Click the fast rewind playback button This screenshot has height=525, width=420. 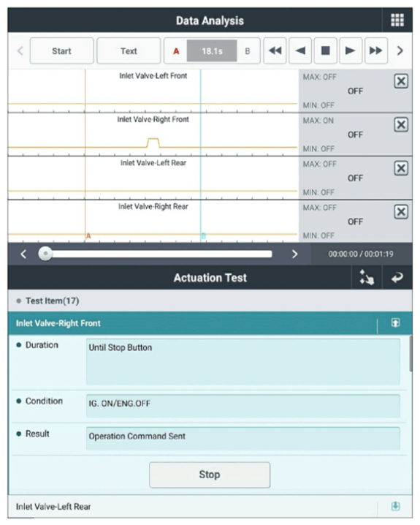click(275, 51)
